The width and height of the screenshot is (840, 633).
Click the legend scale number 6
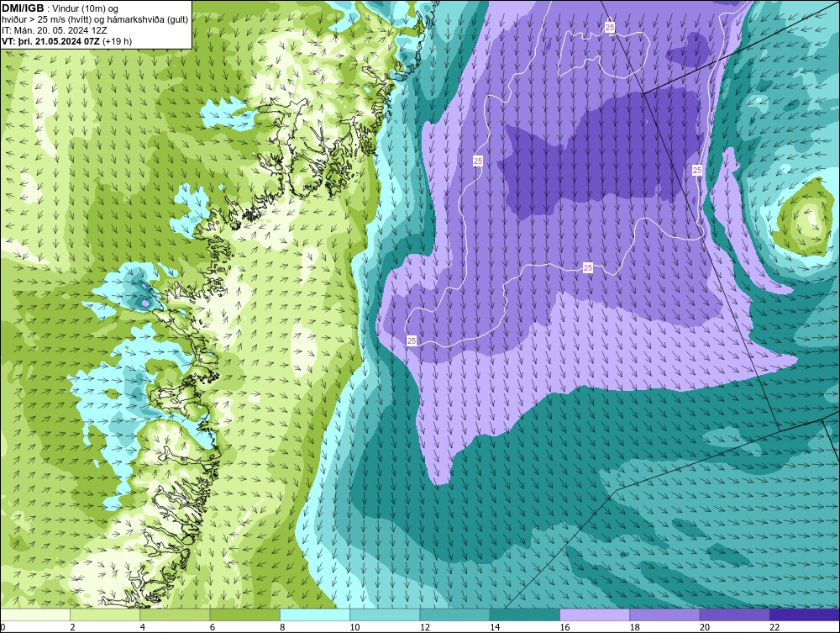[213, 628]
